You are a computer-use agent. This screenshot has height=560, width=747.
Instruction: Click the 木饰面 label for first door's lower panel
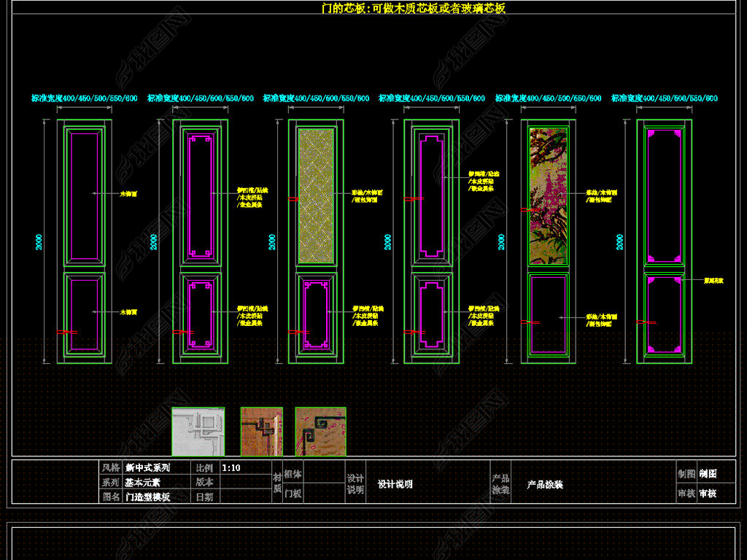coord(128,312)
